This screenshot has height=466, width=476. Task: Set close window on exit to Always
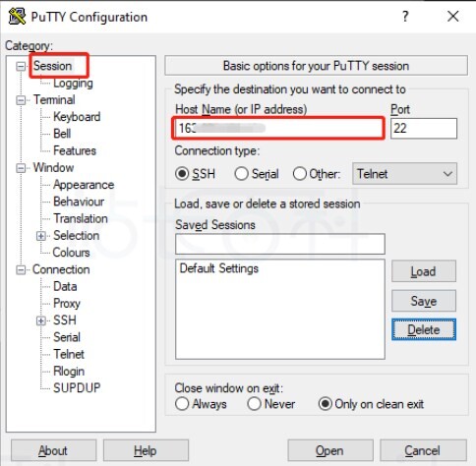182,404
